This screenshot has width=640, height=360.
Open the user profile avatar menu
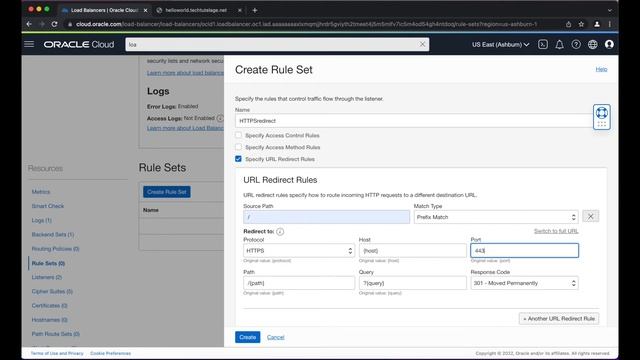coord(609,44)
